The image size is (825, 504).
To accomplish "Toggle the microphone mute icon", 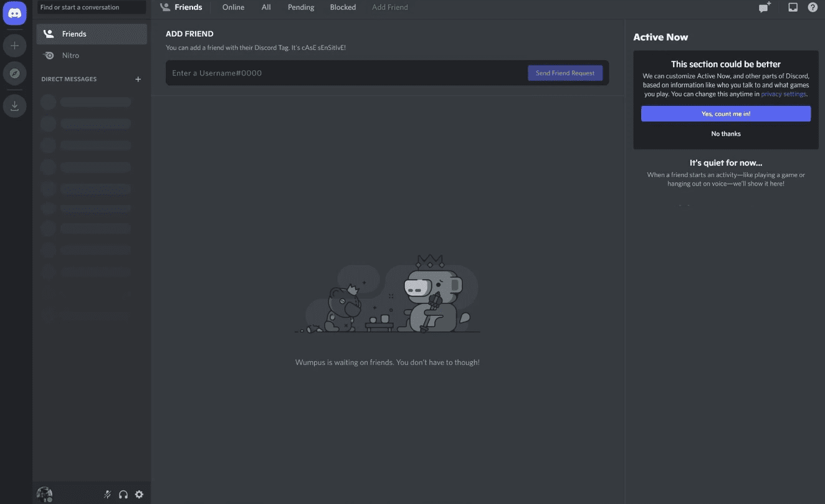I will [107, 494].
